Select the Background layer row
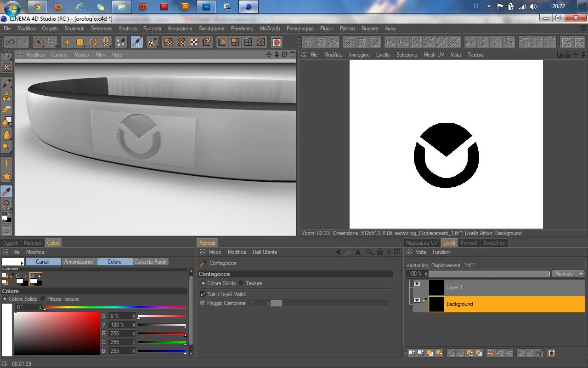This screenshot has width=588, height=368. click(498, 304)
